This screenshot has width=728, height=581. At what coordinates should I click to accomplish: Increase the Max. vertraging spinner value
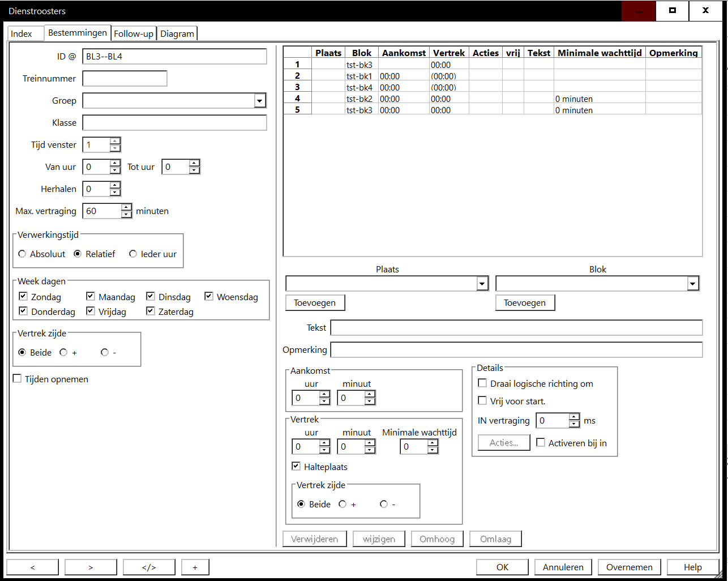127,208
